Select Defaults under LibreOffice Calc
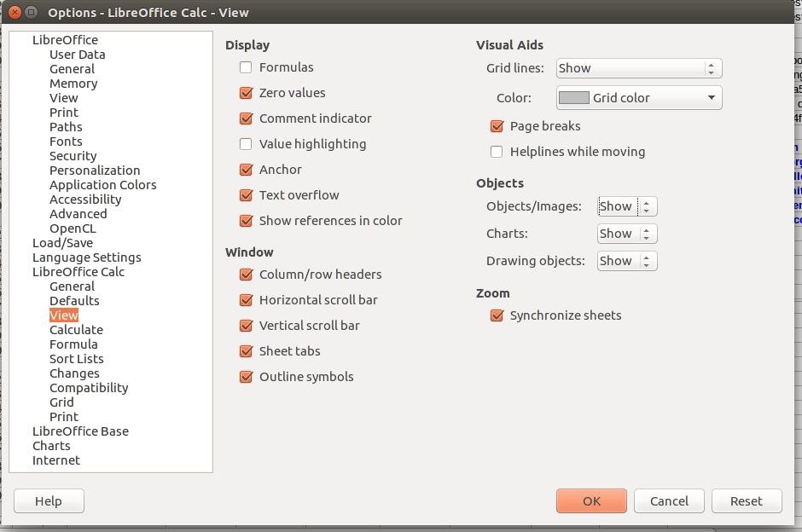Viewport: 802px width, 532px height. [74, 301]
